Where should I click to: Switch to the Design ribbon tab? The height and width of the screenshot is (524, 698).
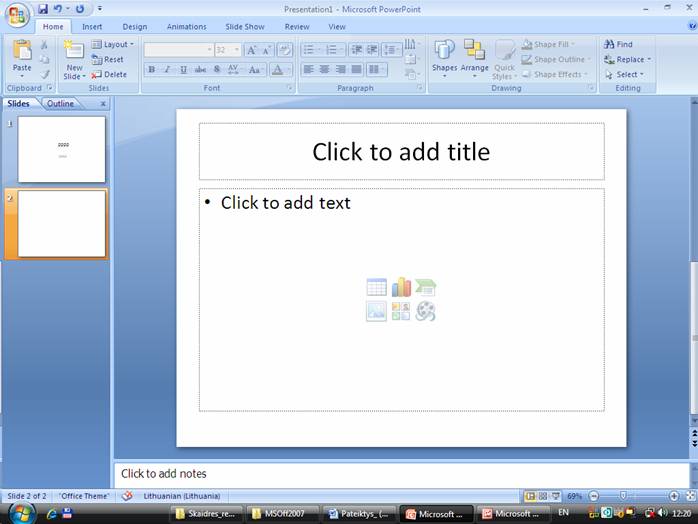[x=135, y=27]
